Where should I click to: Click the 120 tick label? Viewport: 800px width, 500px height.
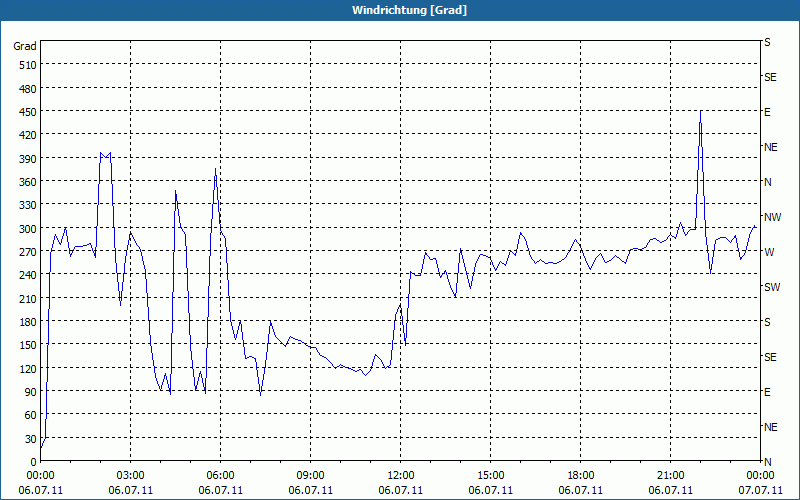point(28,369)
